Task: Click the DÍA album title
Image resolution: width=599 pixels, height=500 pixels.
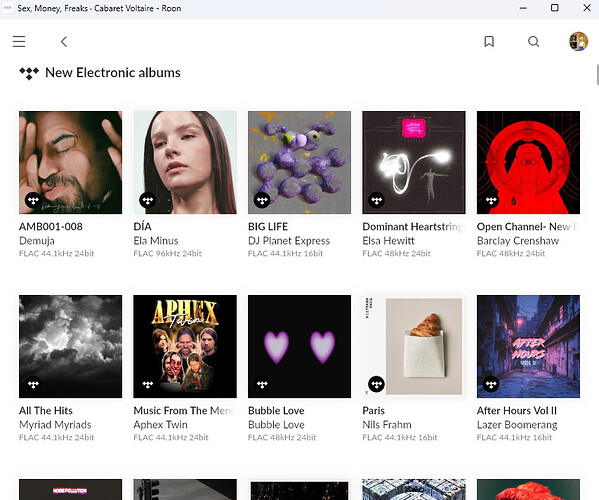Action: tap(142, 227)
